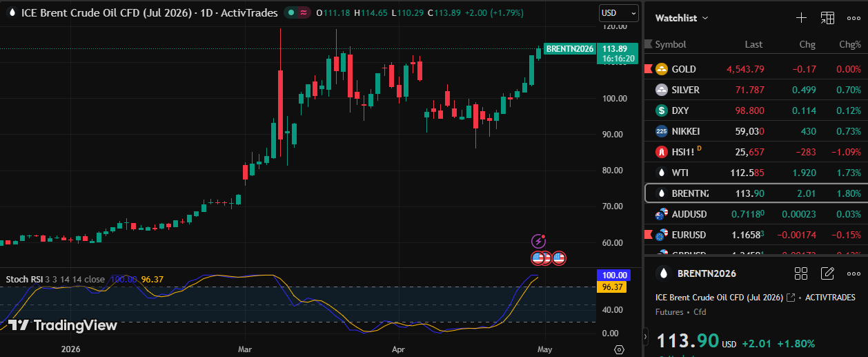Expand the collapsed side panel arrow handle
Viewport: 868px width, 357px height.
646,337
